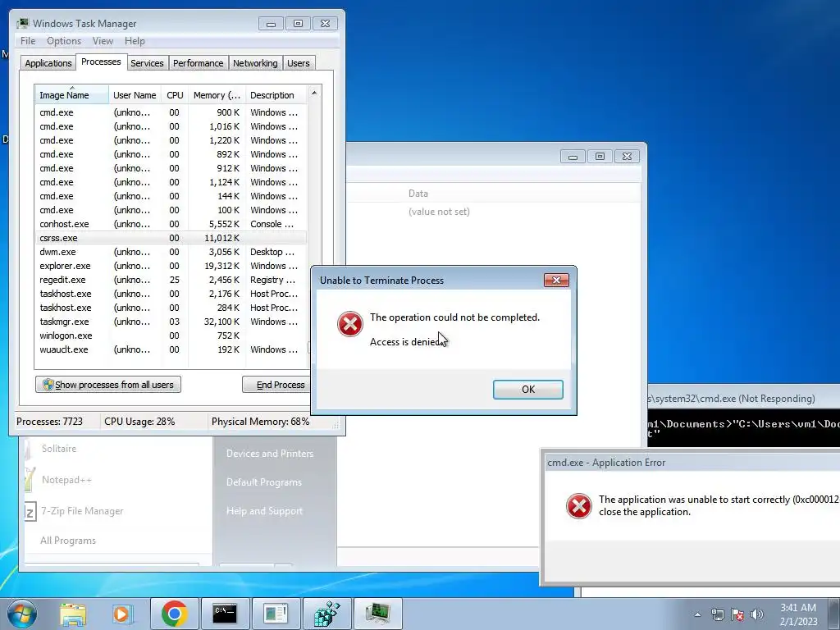Switch to the Applications tab
Screen dimensions: 840x630
pyautogui.click(x=48, y=63)
